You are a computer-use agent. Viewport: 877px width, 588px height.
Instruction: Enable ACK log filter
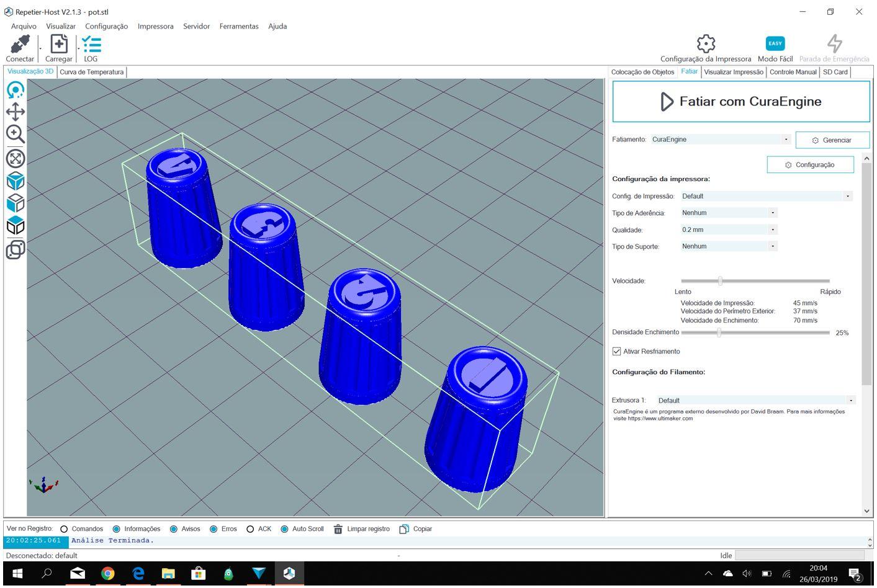pos(250,529)
